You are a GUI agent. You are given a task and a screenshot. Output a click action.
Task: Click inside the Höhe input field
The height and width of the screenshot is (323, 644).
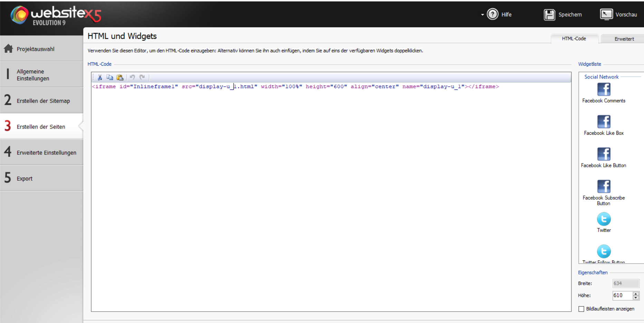coord(622,295)
